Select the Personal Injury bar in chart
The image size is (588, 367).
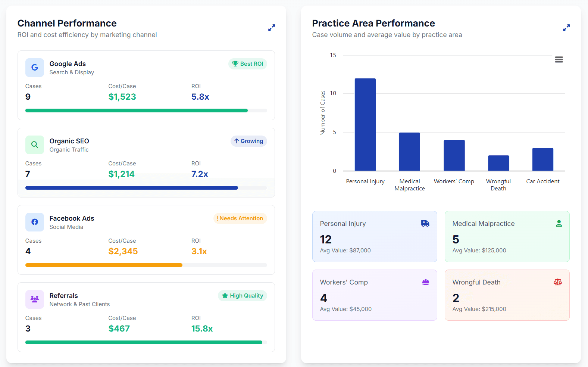pos(365,125)
